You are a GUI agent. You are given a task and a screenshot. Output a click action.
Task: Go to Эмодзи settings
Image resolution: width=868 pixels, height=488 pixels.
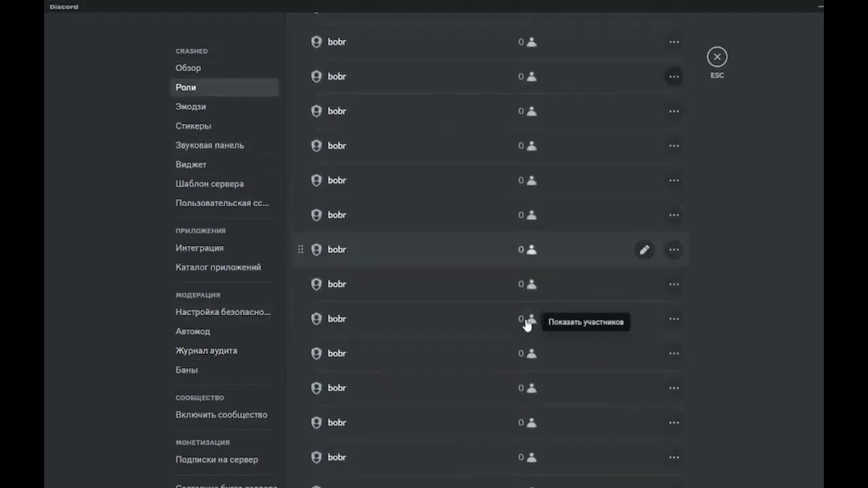tap(191, 106)
